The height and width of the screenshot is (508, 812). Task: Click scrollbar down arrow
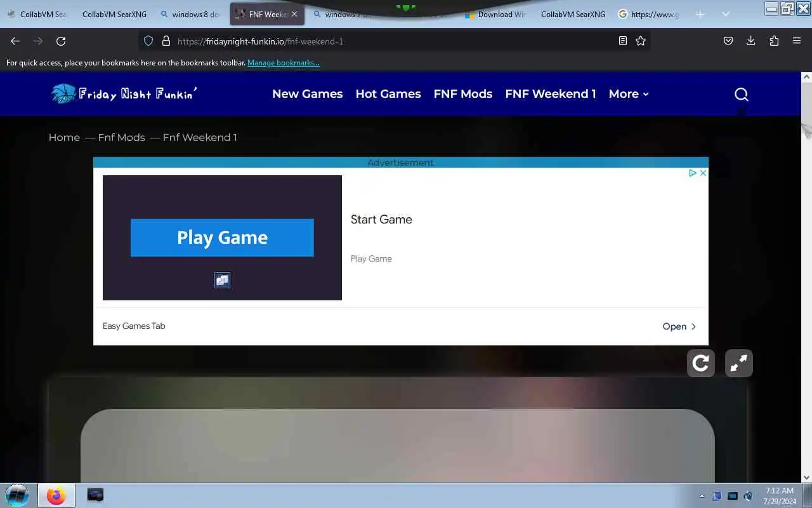click(x=807, y=477)
